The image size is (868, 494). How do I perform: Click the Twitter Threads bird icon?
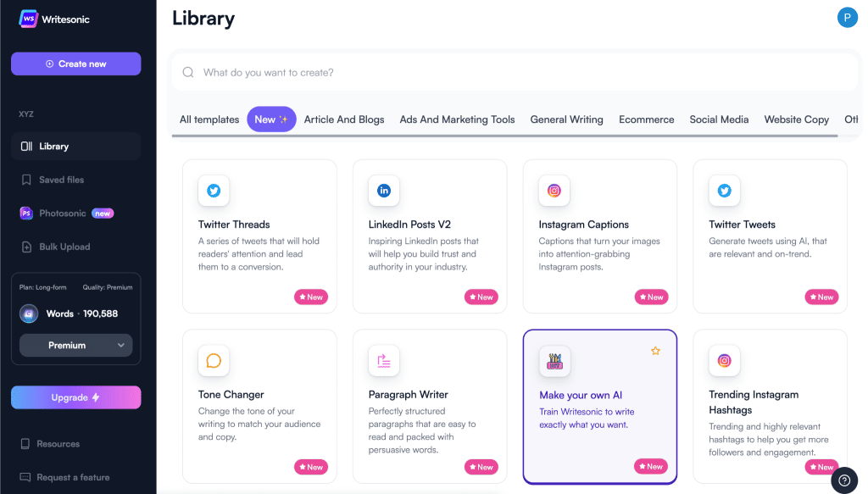coord(214,191)
